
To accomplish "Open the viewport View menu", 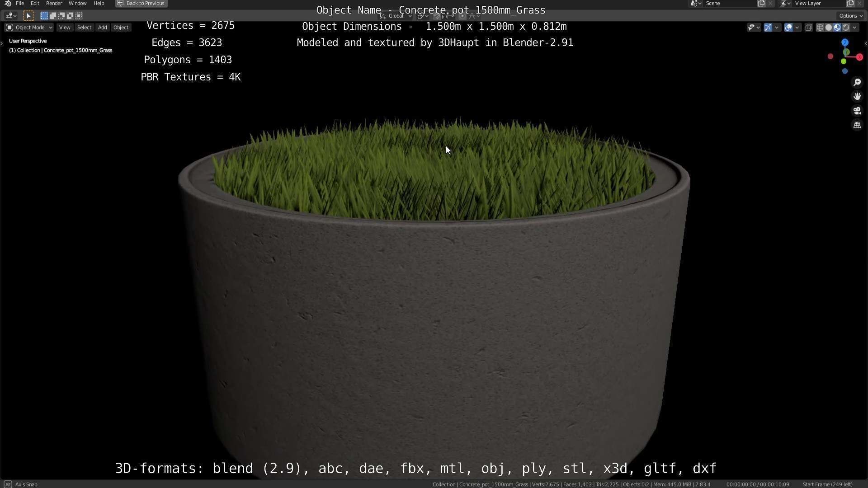I will (x=65, y=28).
